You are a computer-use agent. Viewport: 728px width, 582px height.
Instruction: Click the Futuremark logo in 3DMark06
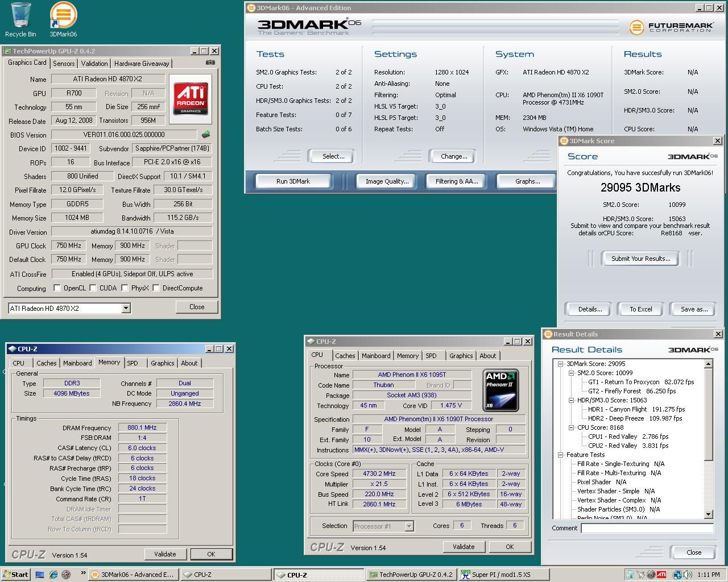pos(671,27)
